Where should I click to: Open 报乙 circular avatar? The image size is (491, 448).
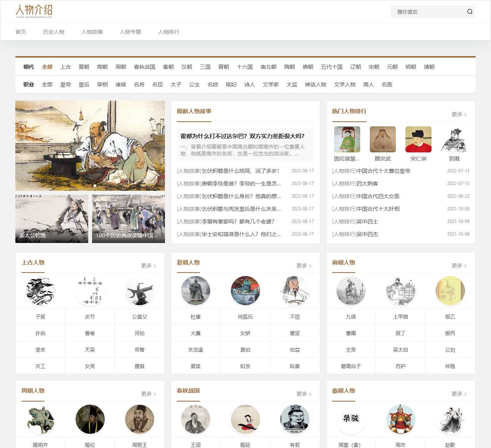(x=450, y=291)
